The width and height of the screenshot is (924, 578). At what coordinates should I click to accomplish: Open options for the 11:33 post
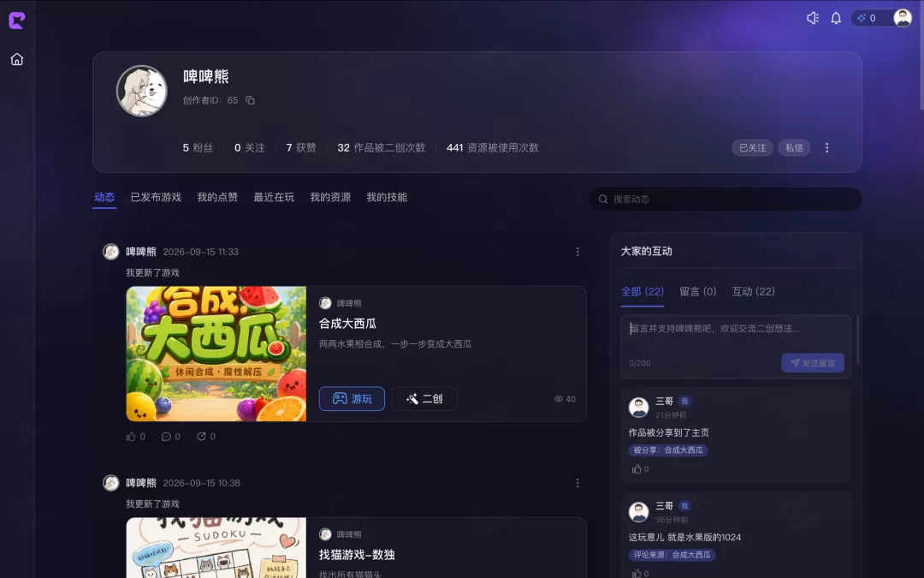pos(577,252)
